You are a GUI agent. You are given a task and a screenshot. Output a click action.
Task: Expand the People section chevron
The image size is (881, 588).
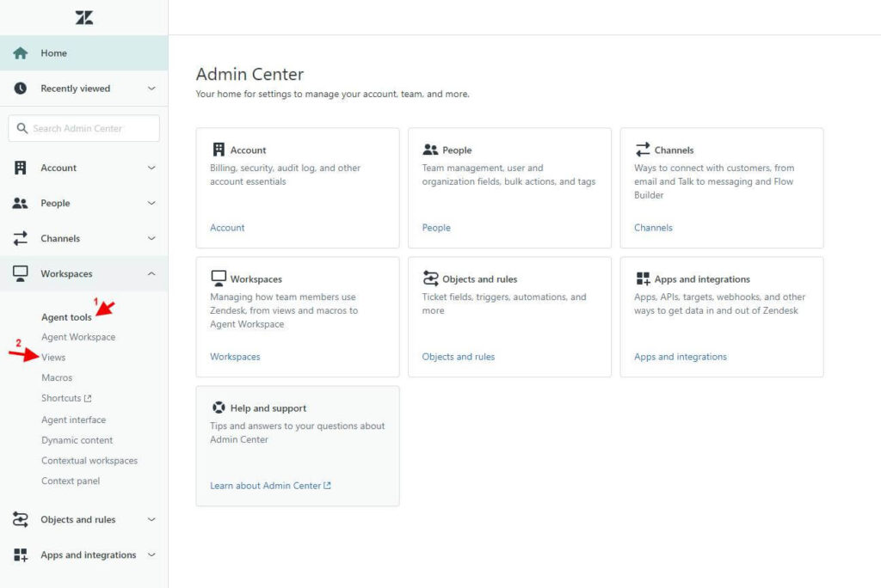(151, 203)
